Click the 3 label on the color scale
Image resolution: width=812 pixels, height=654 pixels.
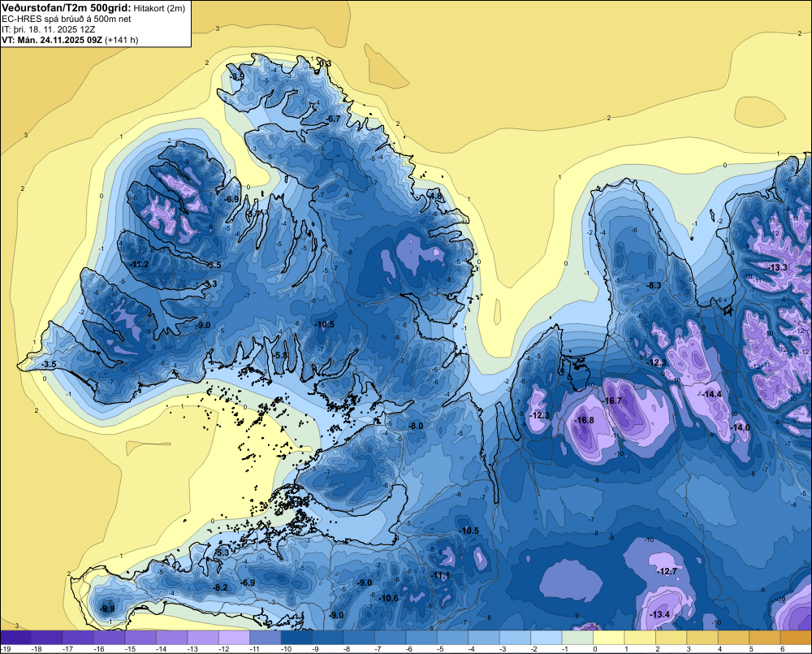(x=689, y=649)
